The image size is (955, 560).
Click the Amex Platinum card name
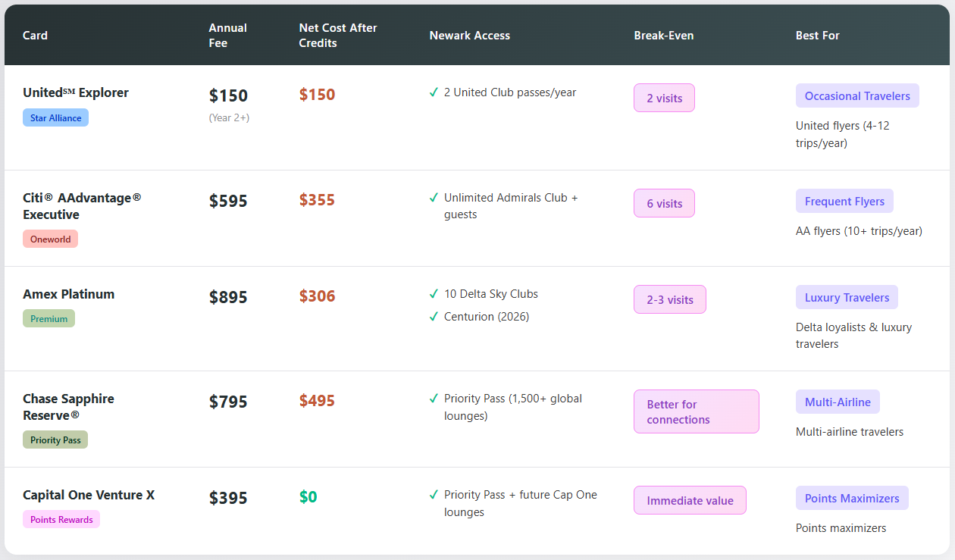tap(68, 294)
